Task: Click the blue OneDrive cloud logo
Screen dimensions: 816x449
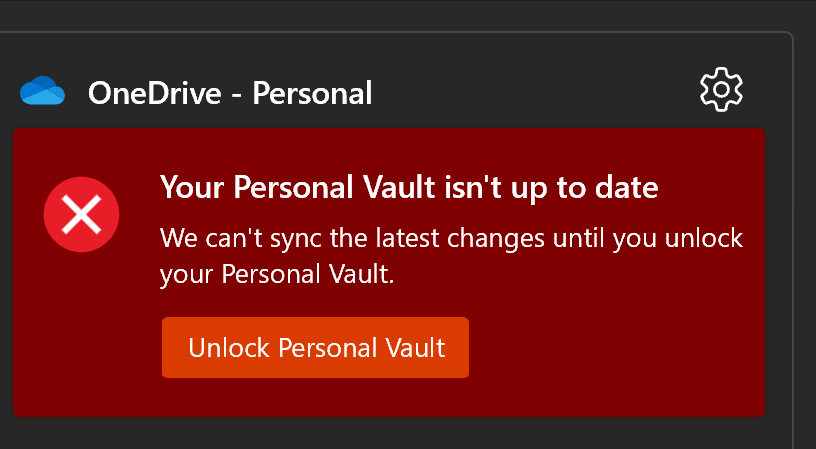Action: click(x=42, y=91)
